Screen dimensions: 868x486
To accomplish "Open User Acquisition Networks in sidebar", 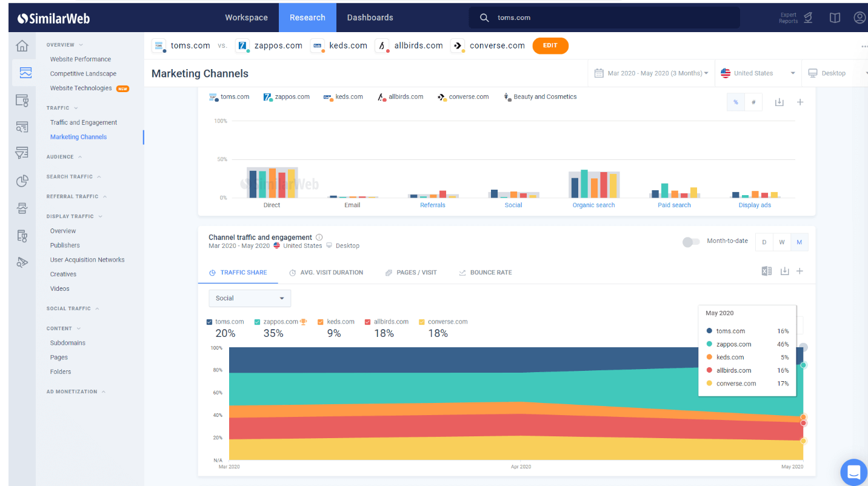I will tap(87, 260).
